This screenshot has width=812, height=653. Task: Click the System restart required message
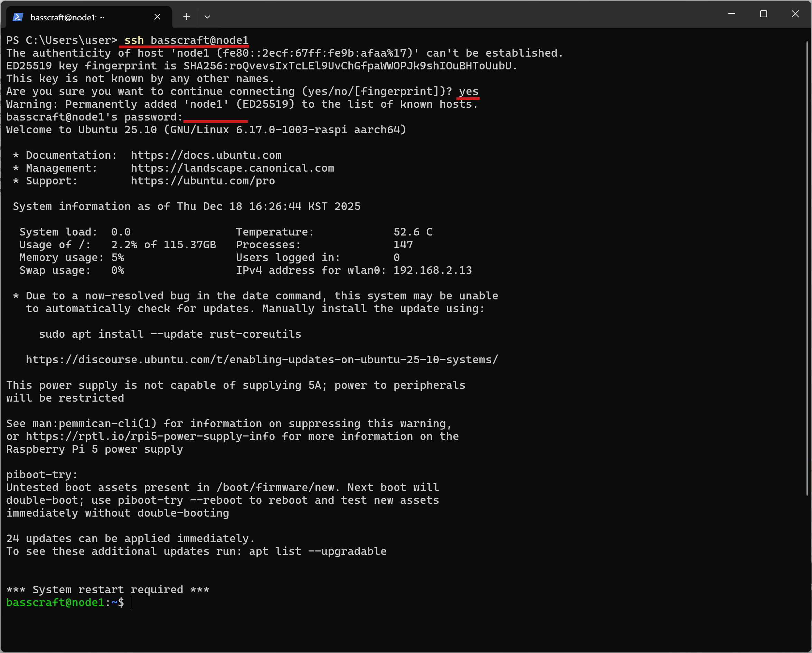tap(108, 589)
